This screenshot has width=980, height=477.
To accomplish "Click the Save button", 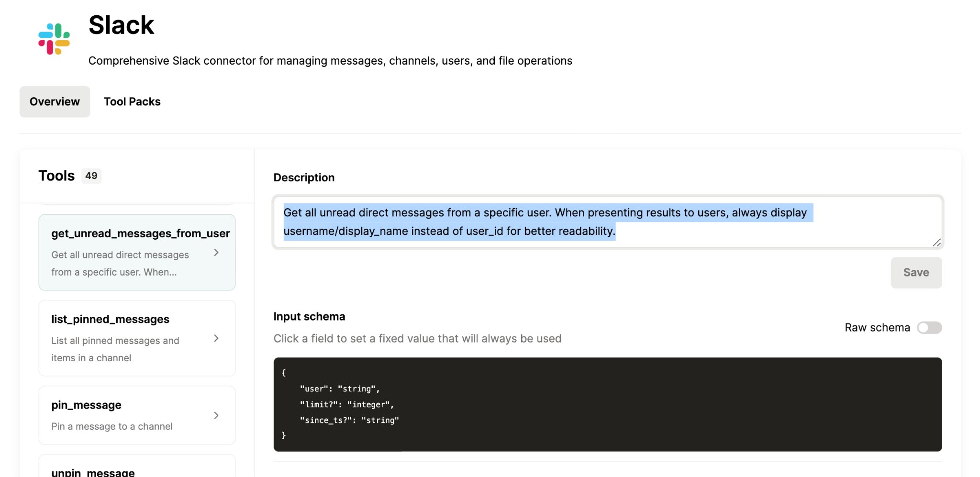I will 915,272.
